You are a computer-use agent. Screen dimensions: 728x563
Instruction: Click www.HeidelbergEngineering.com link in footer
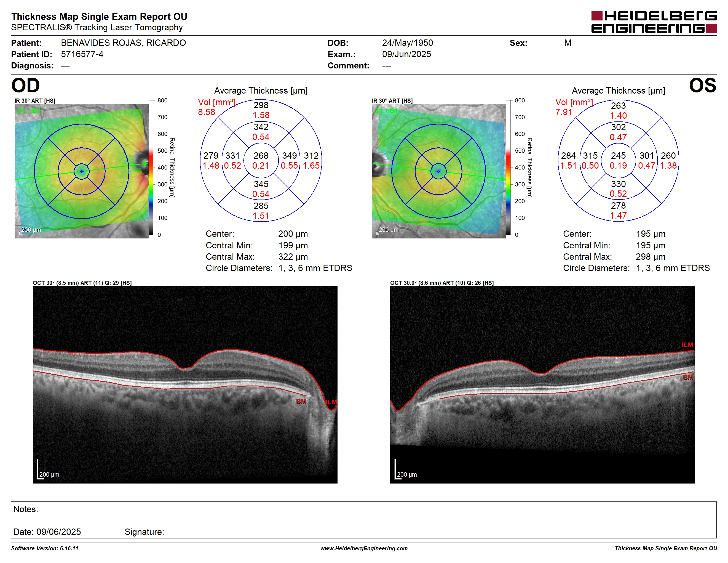(364, 548)
